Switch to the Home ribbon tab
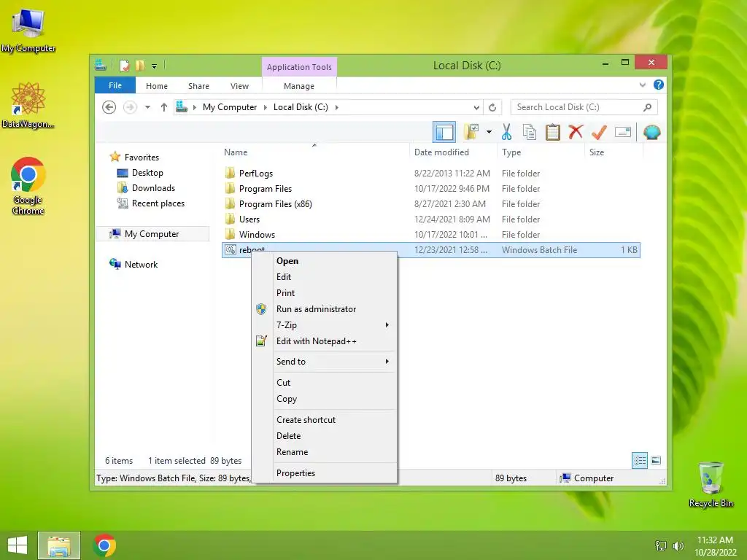This screenshot has width=747, height=560. coord(157,86)
